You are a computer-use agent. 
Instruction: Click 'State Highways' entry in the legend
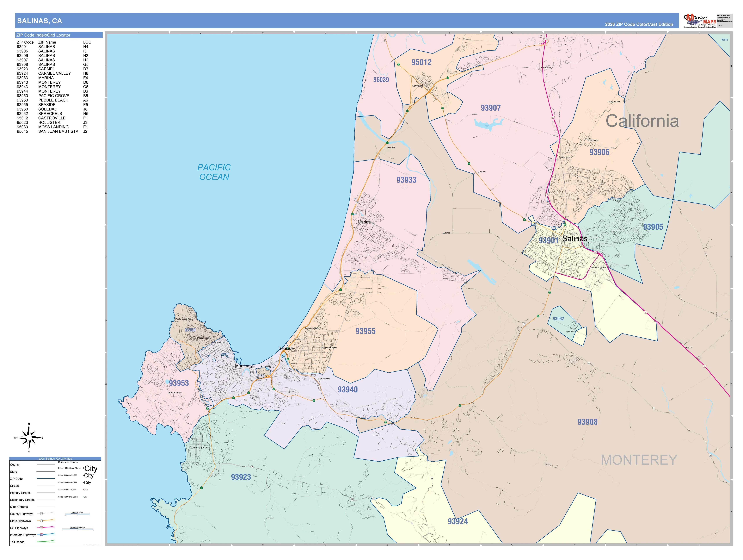pyautogui.click(x=20, y=521)
